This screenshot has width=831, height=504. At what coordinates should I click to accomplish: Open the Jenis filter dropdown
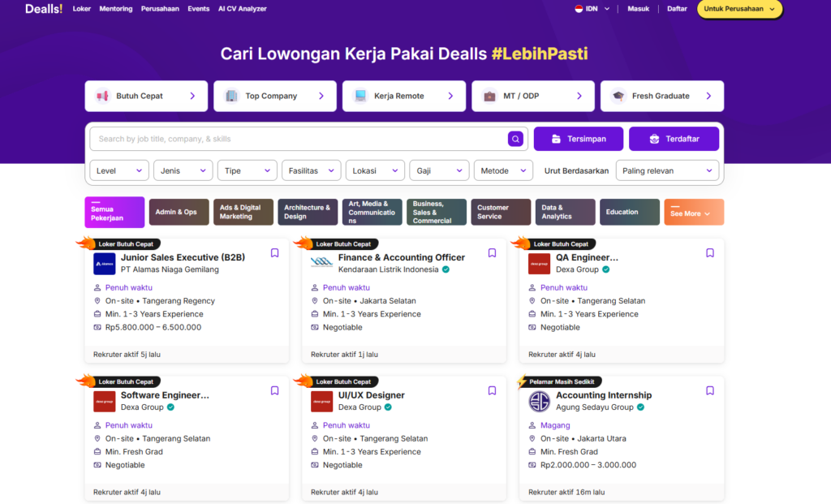coord(183,170)
